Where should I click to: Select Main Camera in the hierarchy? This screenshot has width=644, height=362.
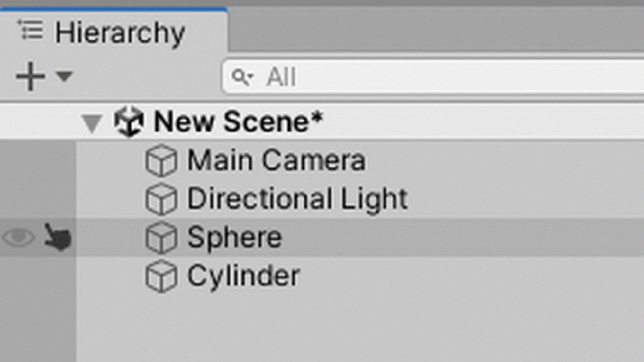click(x=276, y=161)
